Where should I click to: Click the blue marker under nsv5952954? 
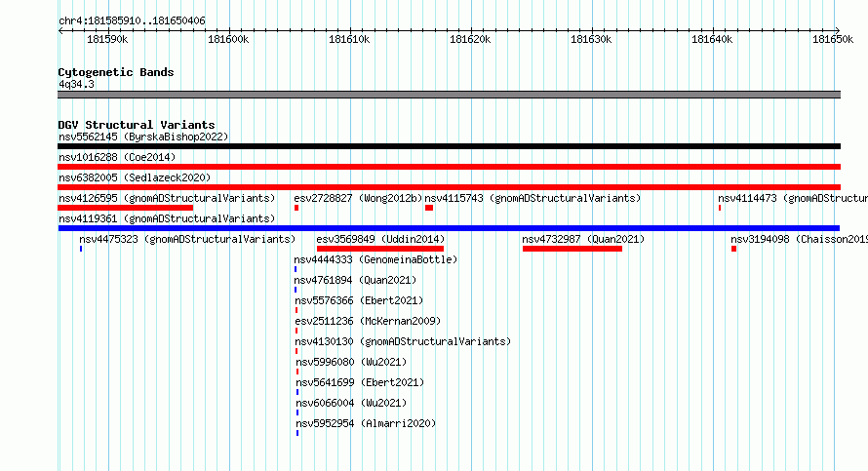tap(297, 433)
